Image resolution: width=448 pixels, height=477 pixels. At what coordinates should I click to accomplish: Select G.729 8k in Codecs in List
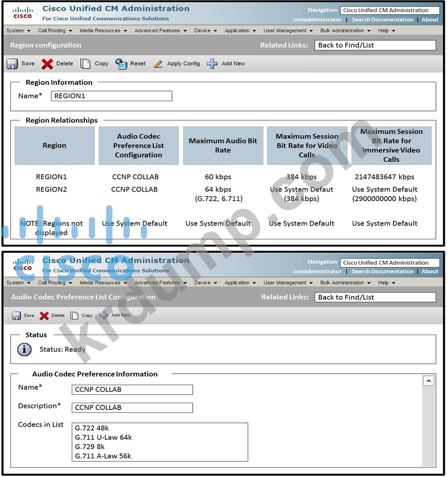pyautogui.click(x=90, y=447)
